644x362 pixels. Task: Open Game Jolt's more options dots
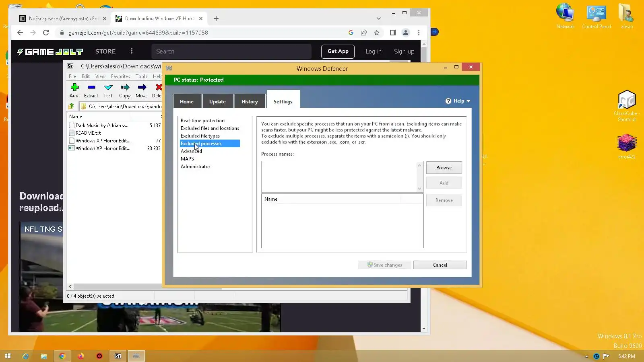tap(132, 51)
